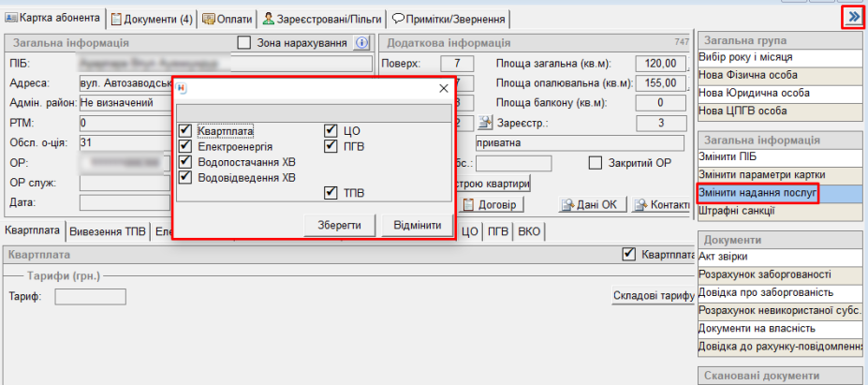Enable the Закритий ОР checkbox
This screenshot has width=868, height=385.
(595, 163)
